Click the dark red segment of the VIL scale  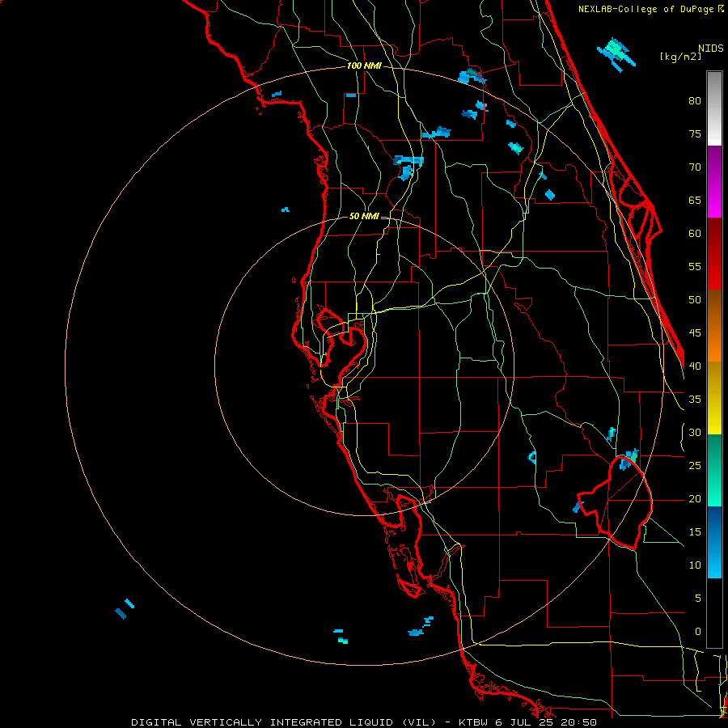coord(714,254)
